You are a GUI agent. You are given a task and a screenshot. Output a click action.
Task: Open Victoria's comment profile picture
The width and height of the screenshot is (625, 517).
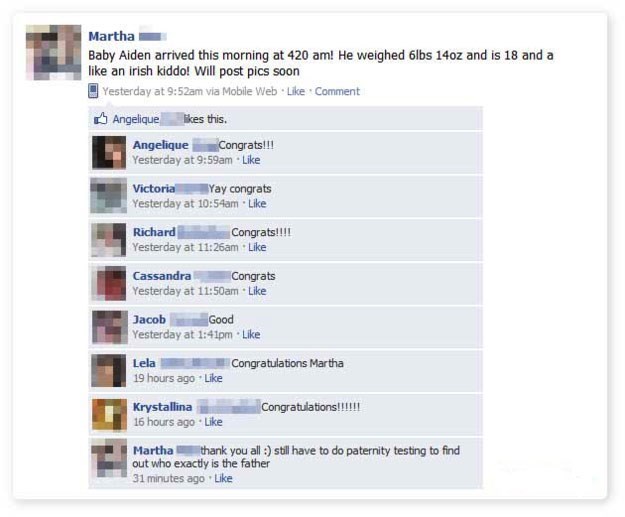(x=109, y=196)
